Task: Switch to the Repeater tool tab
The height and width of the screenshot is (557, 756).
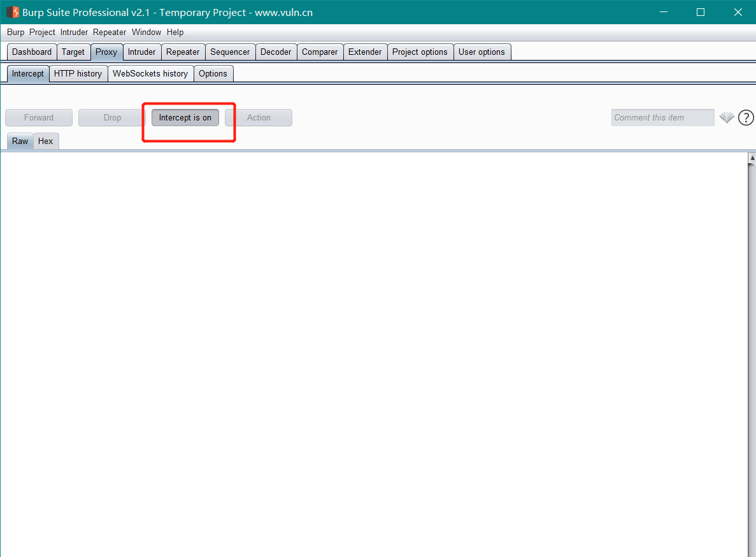Action: [x=183, y=52]
